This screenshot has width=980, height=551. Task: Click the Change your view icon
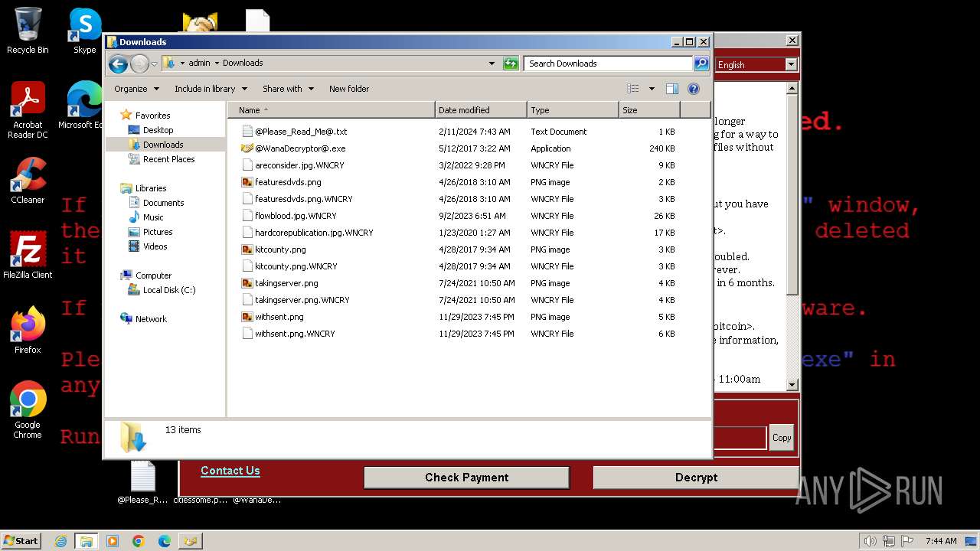click(x=633, y=89)
